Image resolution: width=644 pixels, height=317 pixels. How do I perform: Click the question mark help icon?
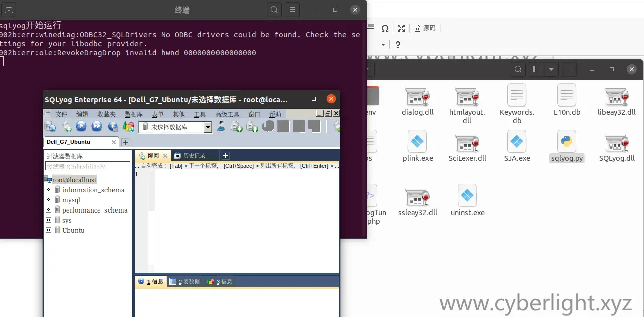(397, 45)
